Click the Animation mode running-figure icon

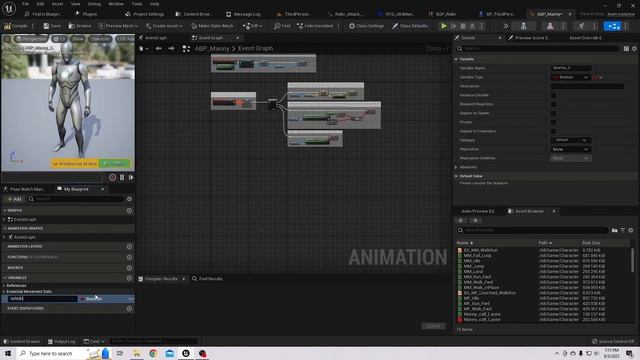tap(581, 26)
